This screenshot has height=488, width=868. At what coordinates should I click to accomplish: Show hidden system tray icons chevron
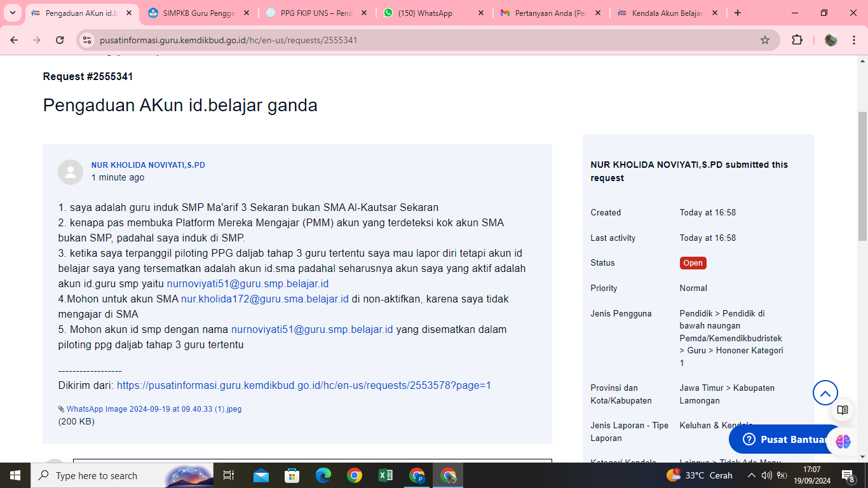(751, 475)
